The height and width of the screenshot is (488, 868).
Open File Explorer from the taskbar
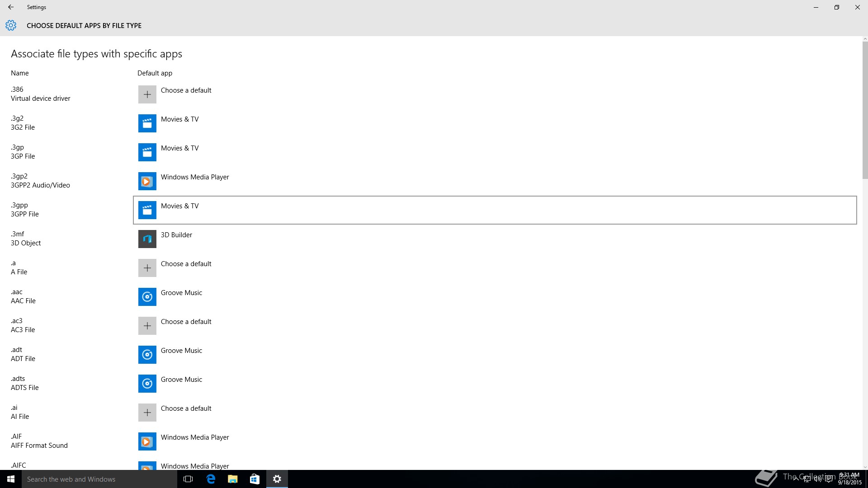coord(232,479)
